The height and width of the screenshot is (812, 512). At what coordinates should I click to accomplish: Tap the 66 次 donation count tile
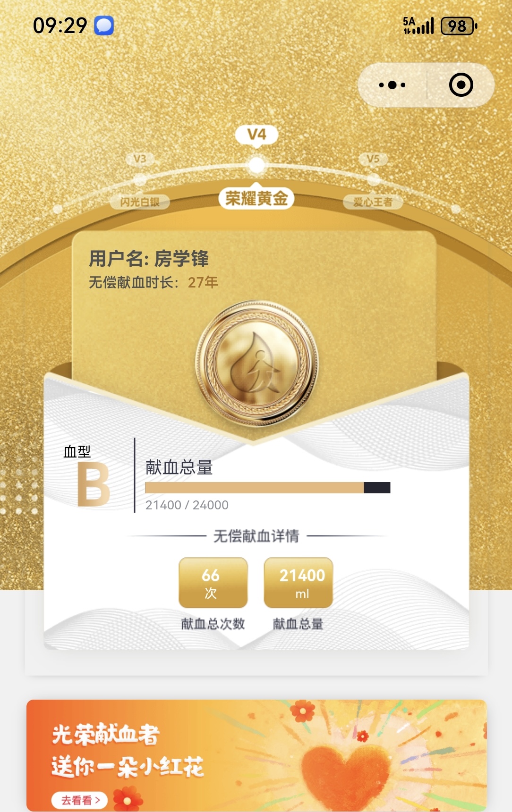(213, 583)
